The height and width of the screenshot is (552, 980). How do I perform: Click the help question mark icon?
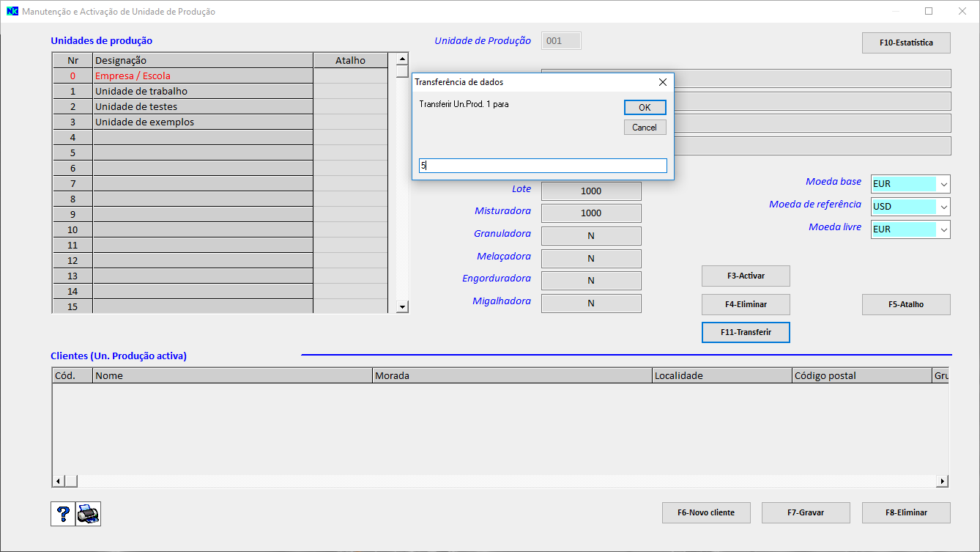click(63, 514)
